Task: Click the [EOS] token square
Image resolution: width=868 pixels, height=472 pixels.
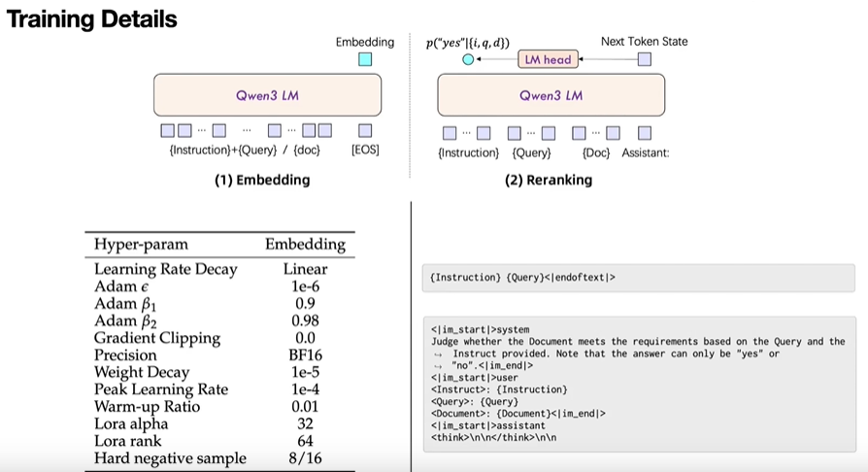Action: click(365, 131)
